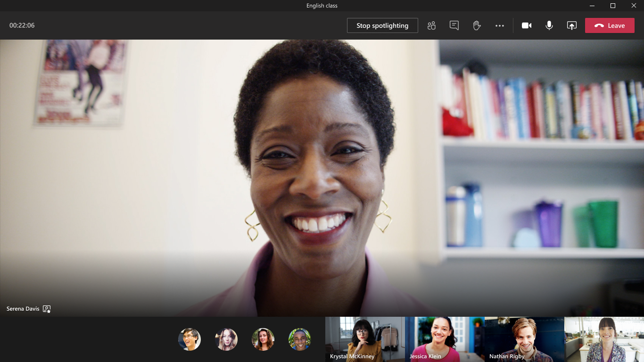
Task: Select the fourth participant avatar circle
Action: (299, 339)
